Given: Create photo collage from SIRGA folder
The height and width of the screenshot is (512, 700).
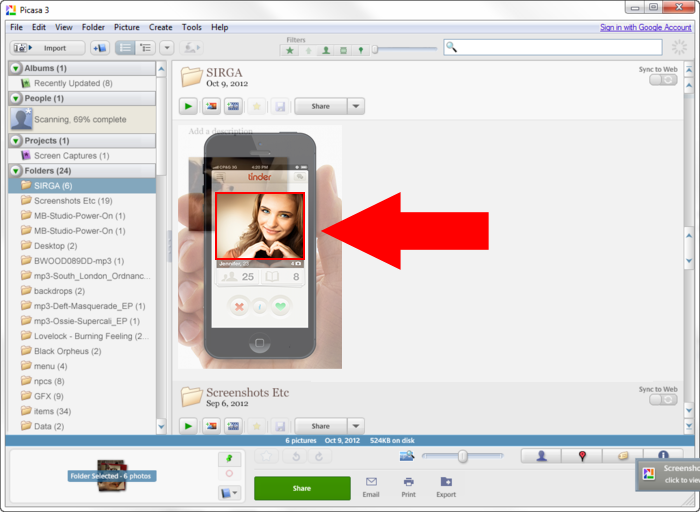Looking at the screenshot, I should click(211, 106).
